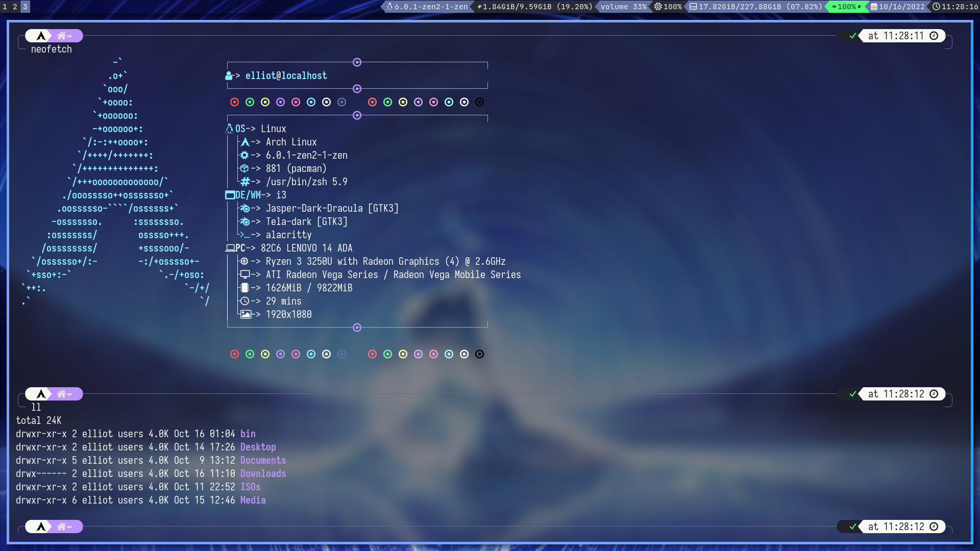Image resolution: width=980 pixels, height=551 pixels.
Task: Switch to workspace 1 in i3 bar
Action: pos(5,7)
